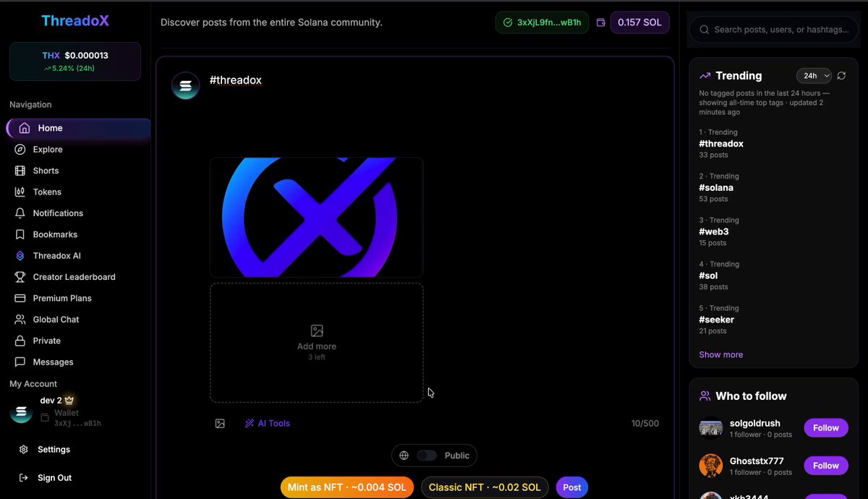Click the dev 2 account avatar
Screen dimensions: 868x499
tap(21, 413)
